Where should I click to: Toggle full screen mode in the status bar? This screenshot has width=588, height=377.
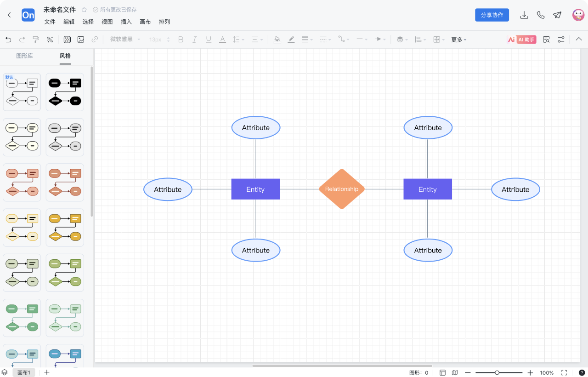(564, 372)
